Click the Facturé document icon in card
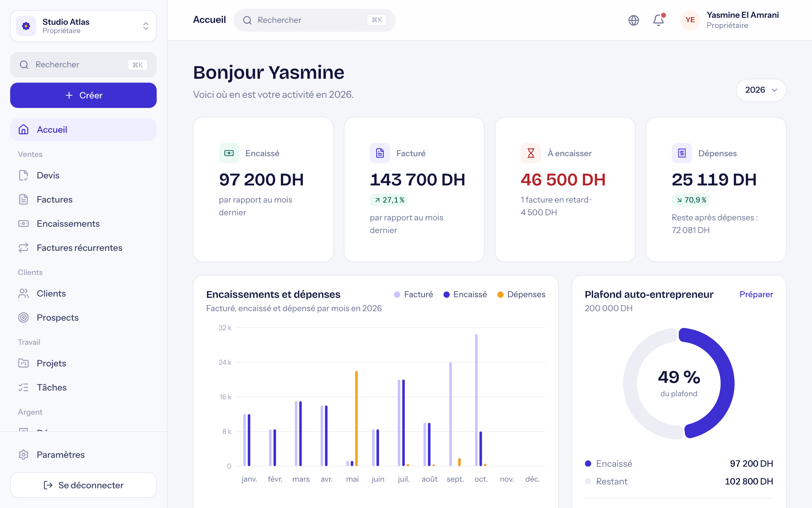 point(380,153)
